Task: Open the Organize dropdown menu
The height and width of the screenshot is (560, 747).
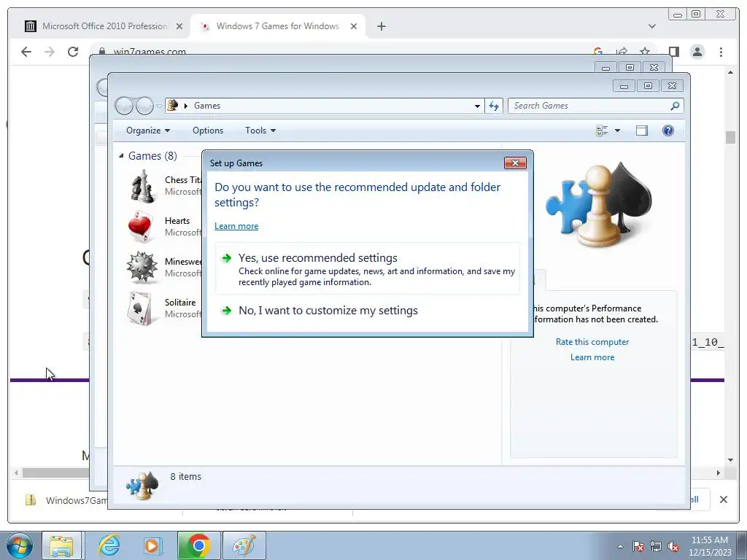Action: pyautogui.click(x=147, y=131)
